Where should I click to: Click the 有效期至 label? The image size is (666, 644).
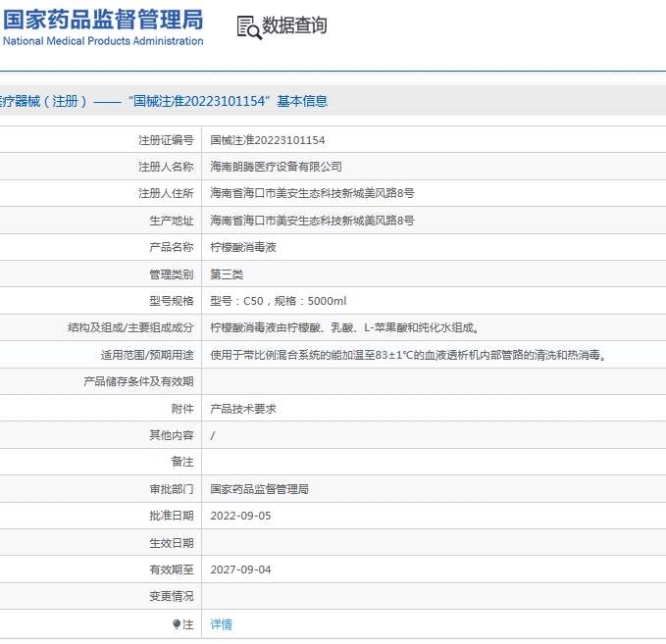(x=172, y=570)
